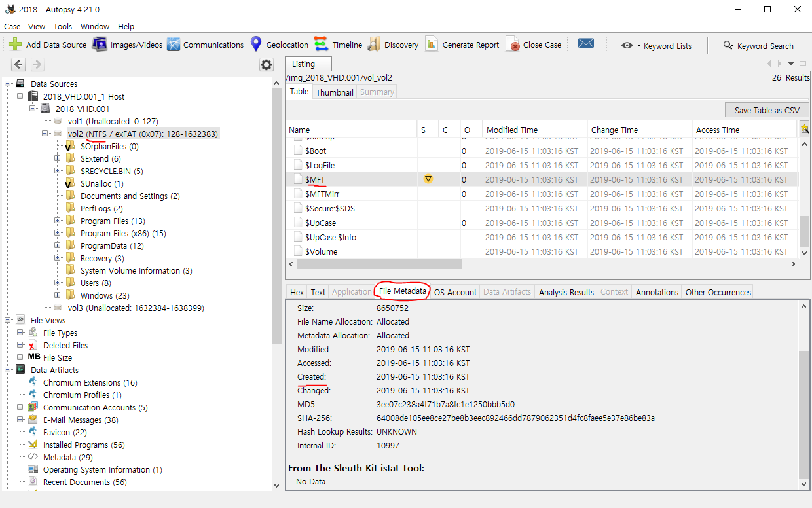Select the $LogFile row
This screenshot has height=508, width=812.
(x=542, y=165)
